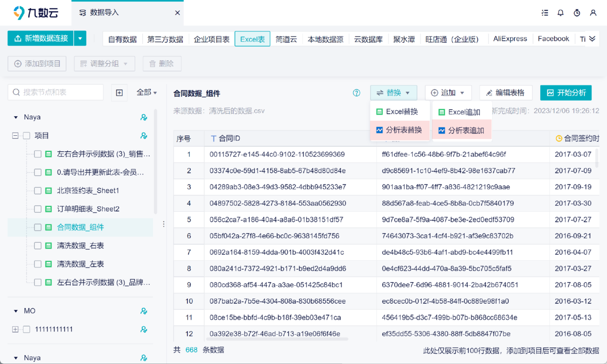Tick the checkbox for 订单明细表_Sheet2
Image resolution: width=607 pixels, height=364 pixels.
coord(38,209)
